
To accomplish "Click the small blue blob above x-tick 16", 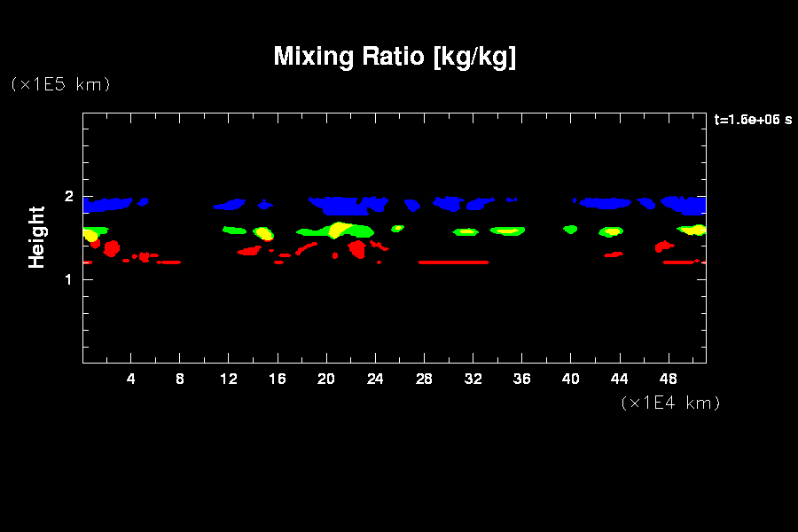I will [x=265, y=204].
